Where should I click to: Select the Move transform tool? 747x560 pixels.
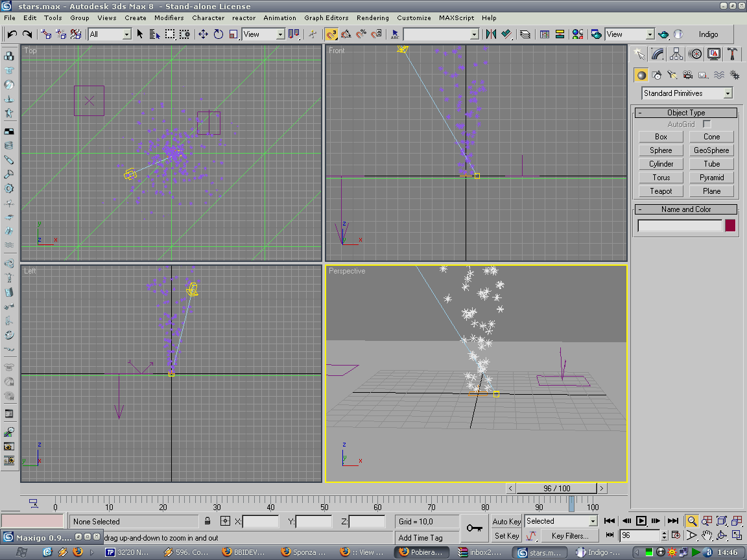tap(203, 34)
